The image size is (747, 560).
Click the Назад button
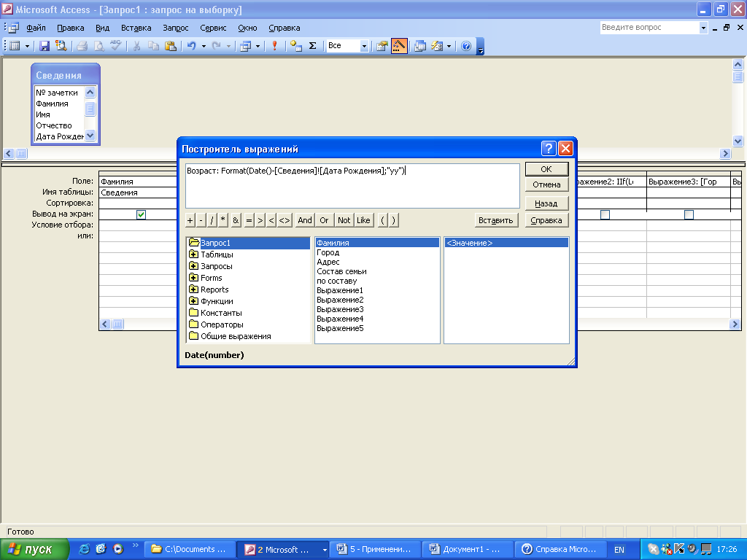tap(546, 203)
